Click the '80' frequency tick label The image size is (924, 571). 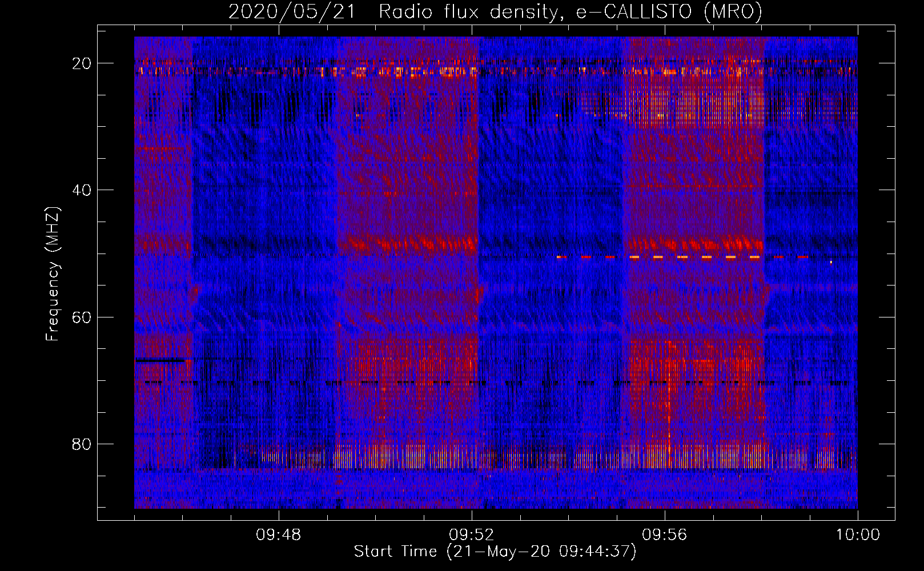(x=82, y=444)
